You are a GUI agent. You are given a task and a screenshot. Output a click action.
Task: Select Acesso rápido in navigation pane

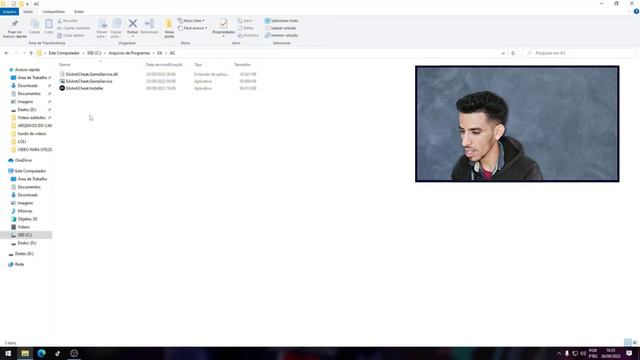coord(27,70)
